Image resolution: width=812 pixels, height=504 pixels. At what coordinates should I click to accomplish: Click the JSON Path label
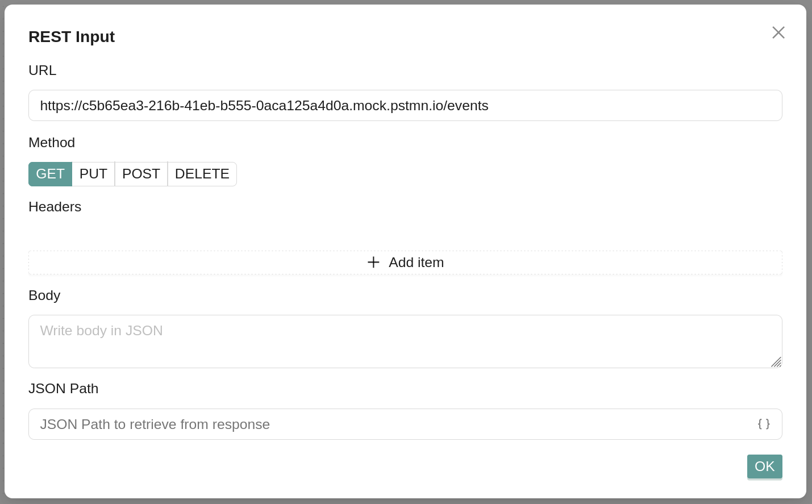(64, 389)
